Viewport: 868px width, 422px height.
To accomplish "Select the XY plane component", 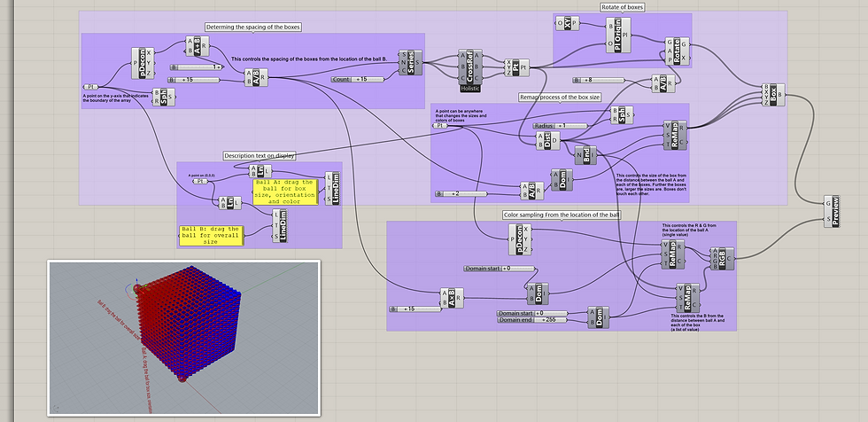I will click(568, 23).
